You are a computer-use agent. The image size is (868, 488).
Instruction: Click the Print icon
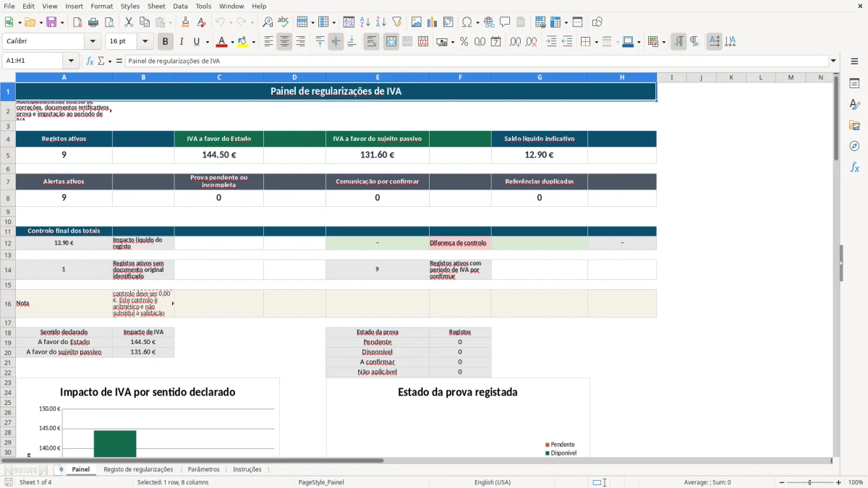point(93,22)
